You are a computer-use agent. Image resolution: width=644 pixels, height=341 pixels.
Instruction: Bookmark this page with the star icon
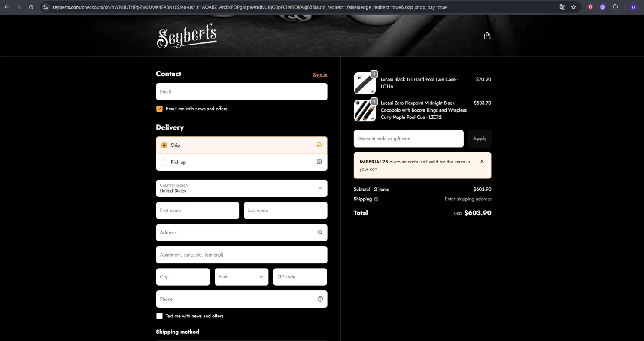click(x=574, y=7)
